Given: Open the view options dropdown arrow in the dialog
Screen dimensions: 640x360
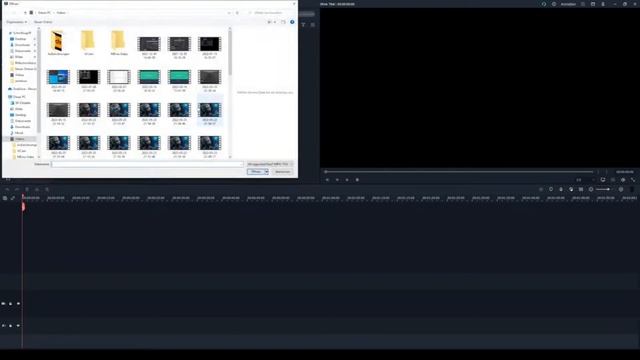Looking at the screenshot, I should tap(275, 22).
